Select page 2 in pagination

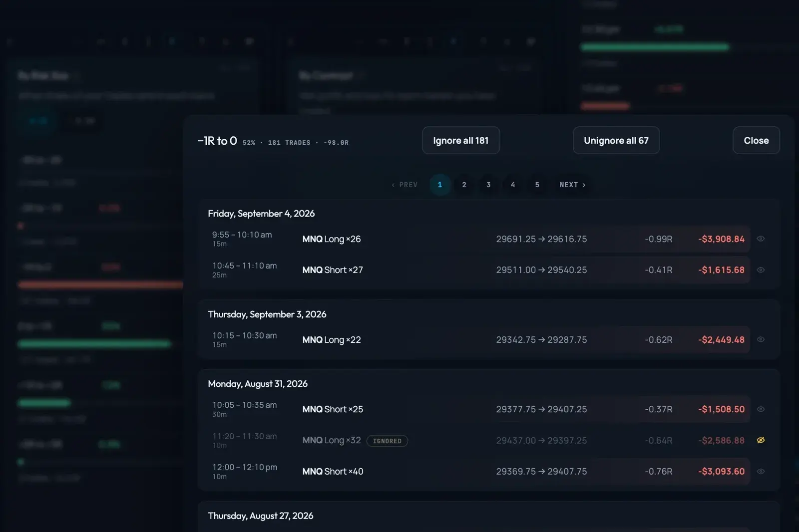click(x=464, y=185)
